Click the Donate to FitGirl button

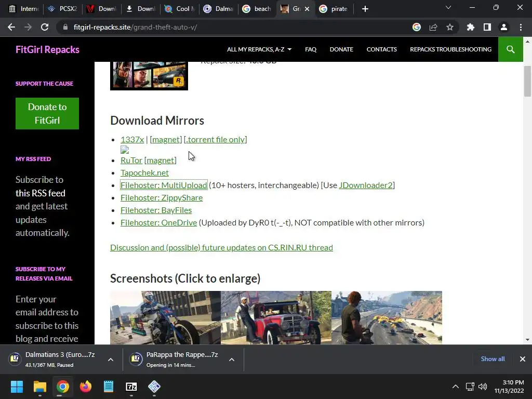click(x=47, y=113)
